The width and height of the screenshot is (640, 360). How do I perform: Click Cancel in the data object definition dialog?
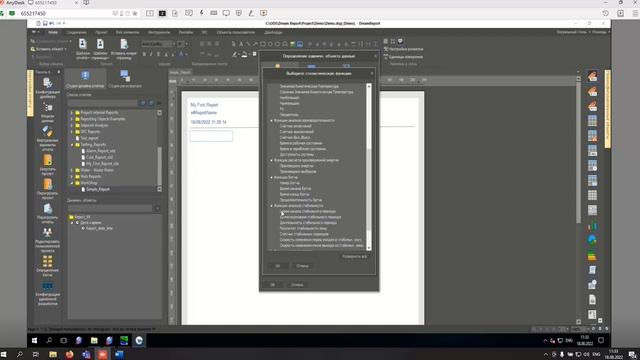(297, 284)
